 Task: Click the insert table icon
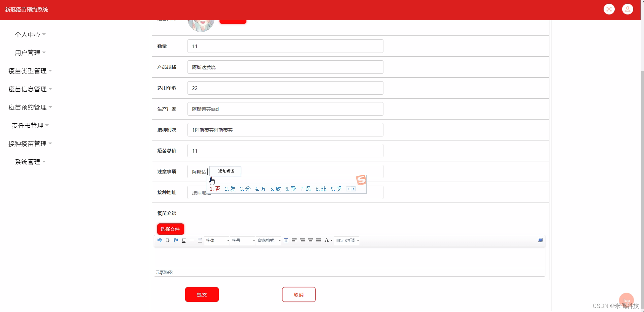click(x=286, y=240)
